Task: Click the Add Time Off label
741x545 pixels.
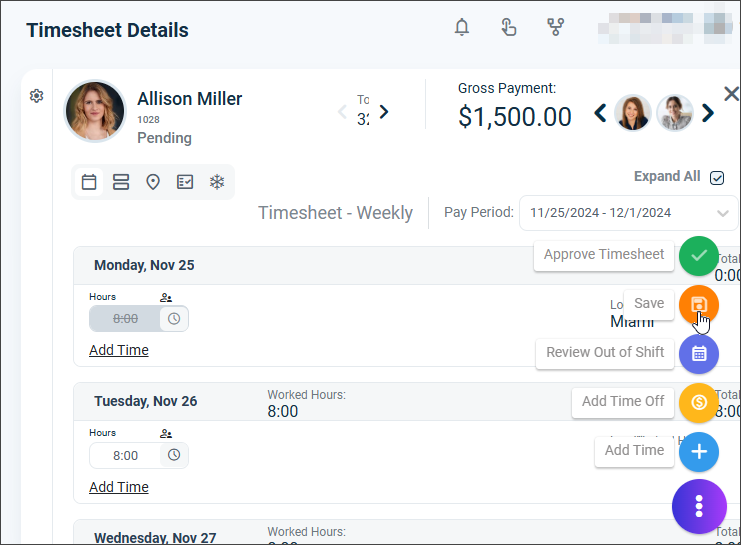Action: (x=623, y=402)
